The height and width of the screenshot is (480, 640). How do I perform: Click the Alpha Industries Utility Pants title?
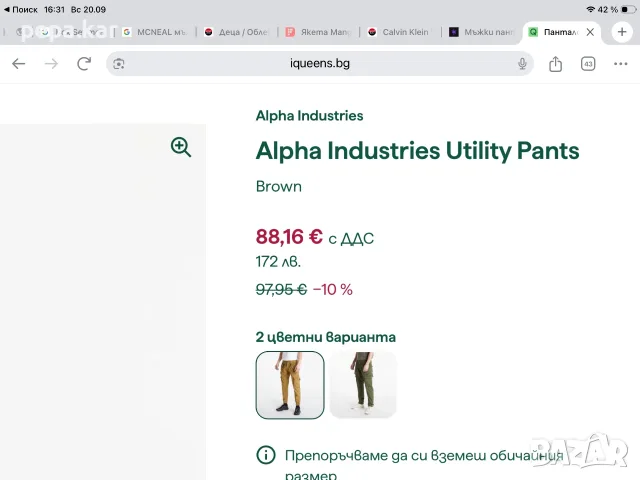click(x=418, y=151)
